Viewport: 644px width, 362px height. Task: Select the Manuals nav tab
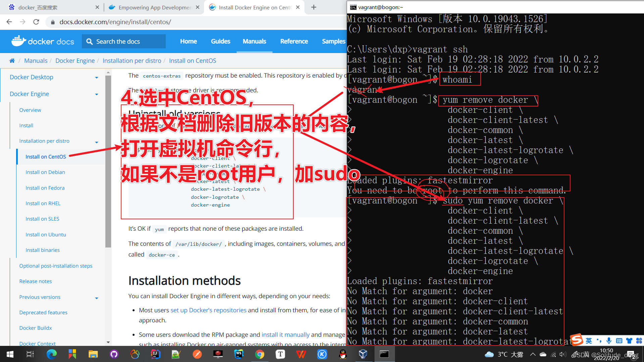click(254, 41)
